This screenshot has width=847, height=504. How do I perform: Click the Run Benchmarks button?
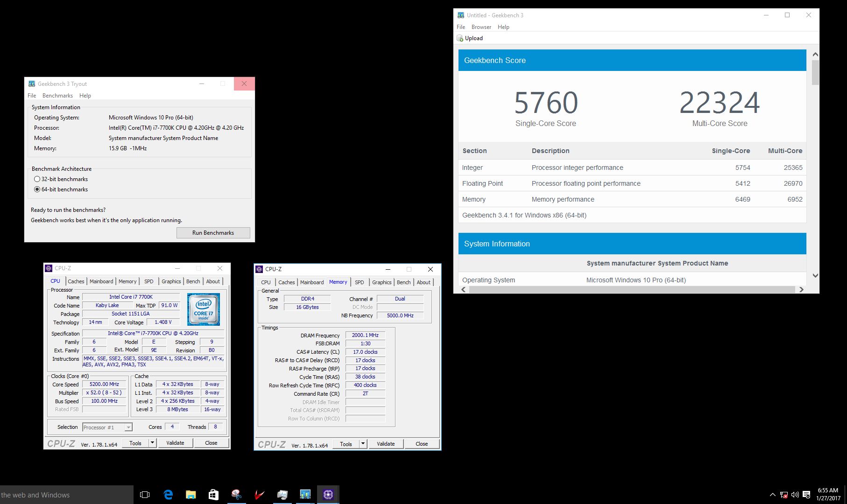(213, 233)
